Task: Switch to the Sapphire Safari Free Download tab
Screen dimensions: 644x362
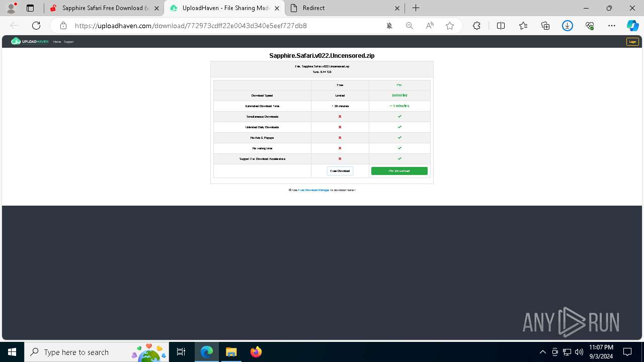Action: click(105, 8)
